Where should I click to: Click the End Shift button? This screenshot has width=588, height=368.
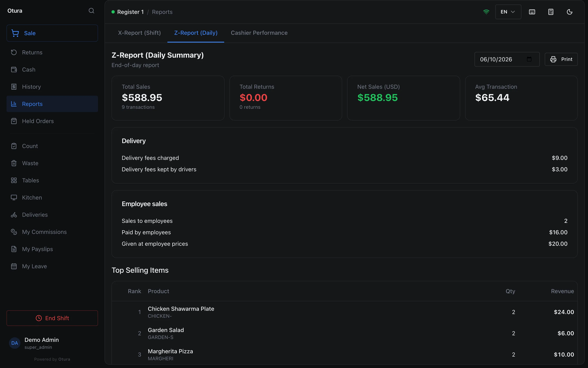tap(52, 318)
